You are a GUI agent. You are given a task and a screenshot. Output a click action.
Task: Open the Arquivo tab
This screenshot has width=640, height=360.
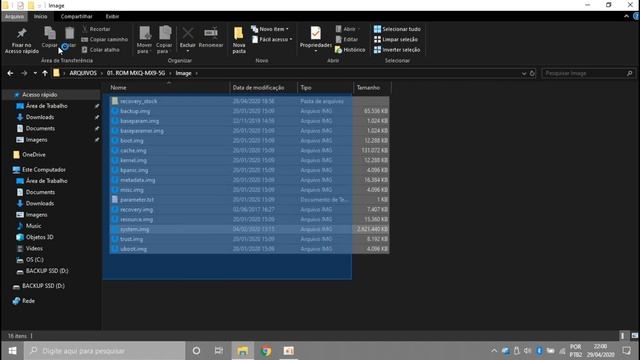click(14, 16)
